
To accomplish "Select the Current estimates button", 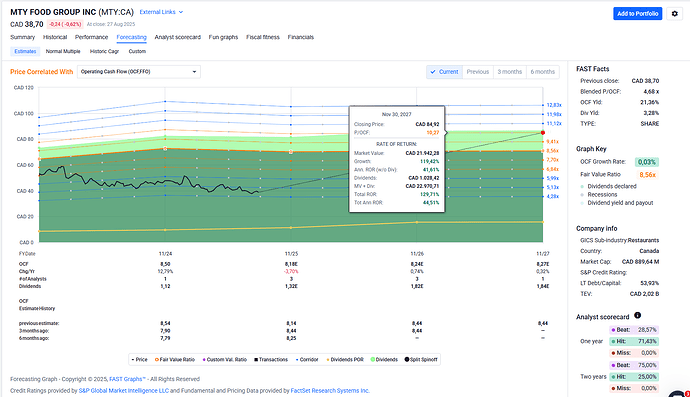I will coord(444,72).
